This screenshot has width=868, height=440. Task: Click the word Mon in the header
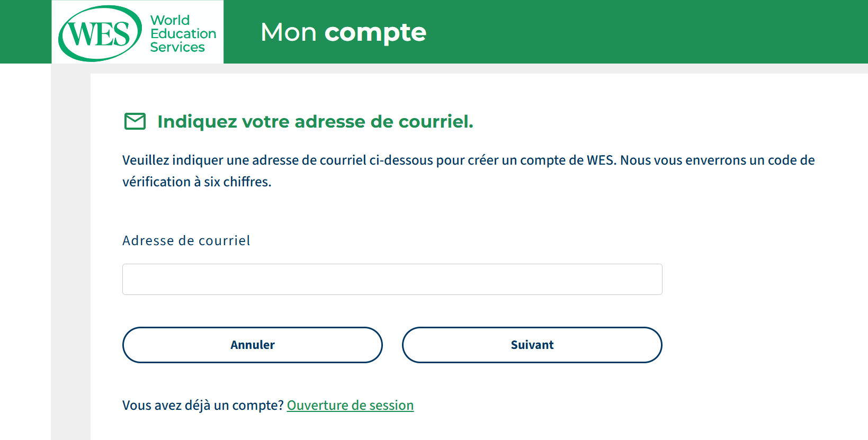coord(289,32)
